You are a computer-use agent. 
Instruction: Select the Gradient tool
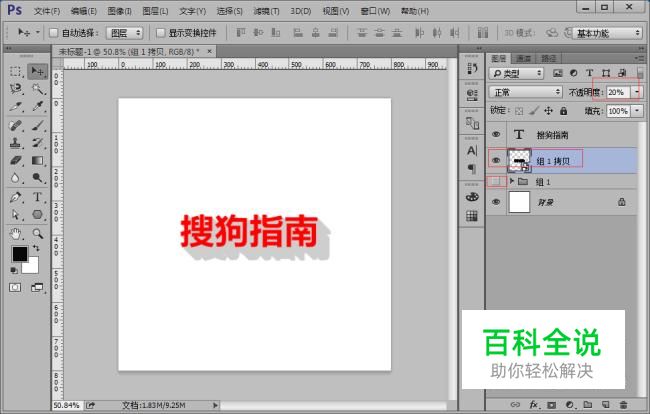tap(37, 160)
